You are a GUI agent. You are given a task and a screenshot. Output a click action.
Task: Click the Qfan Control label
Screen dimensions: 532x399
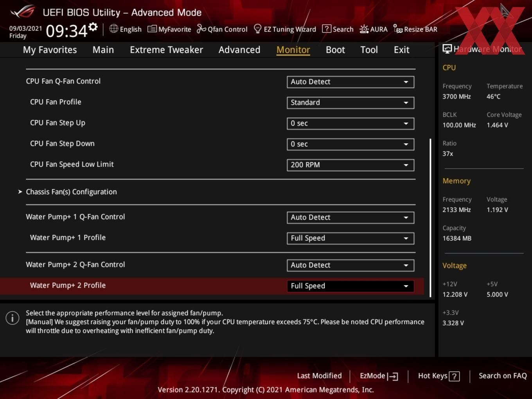tap(227, 29)
